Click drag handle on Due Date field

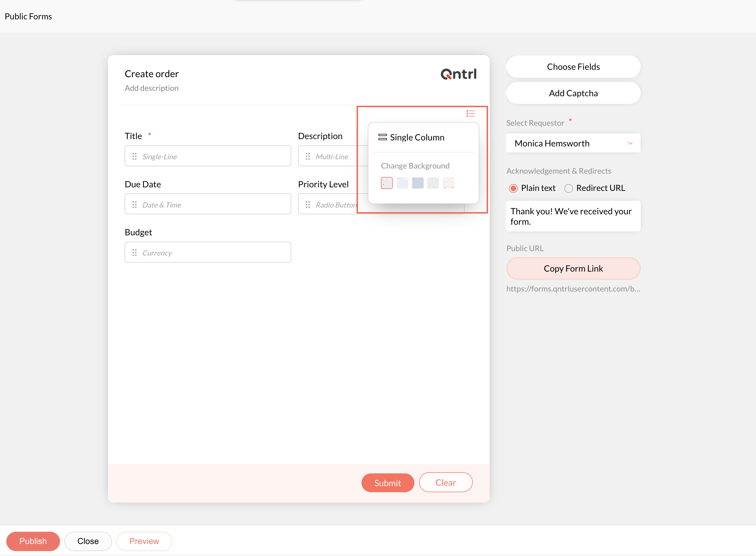(x=134, y=205)
